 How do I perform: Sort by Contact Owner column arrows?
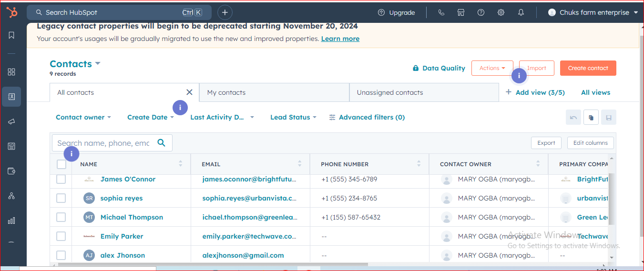(x=538, y=164)
